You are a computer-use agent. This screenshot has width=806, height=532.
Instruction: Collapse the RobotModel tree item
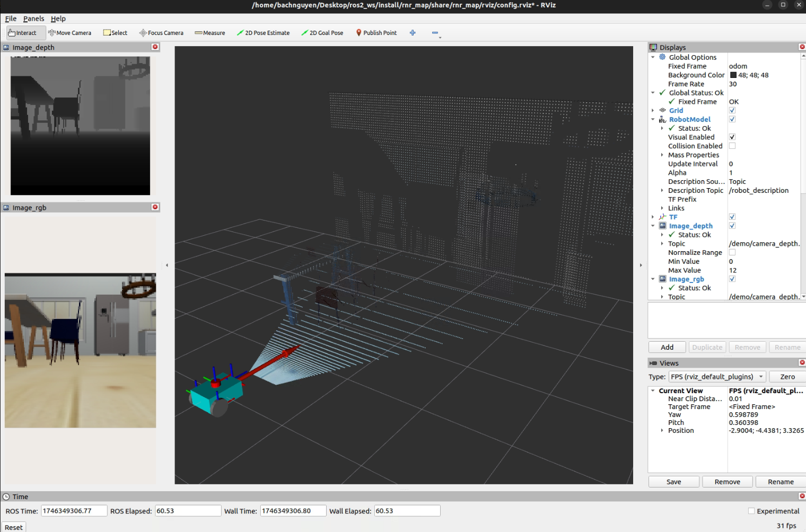pos(653,120)
